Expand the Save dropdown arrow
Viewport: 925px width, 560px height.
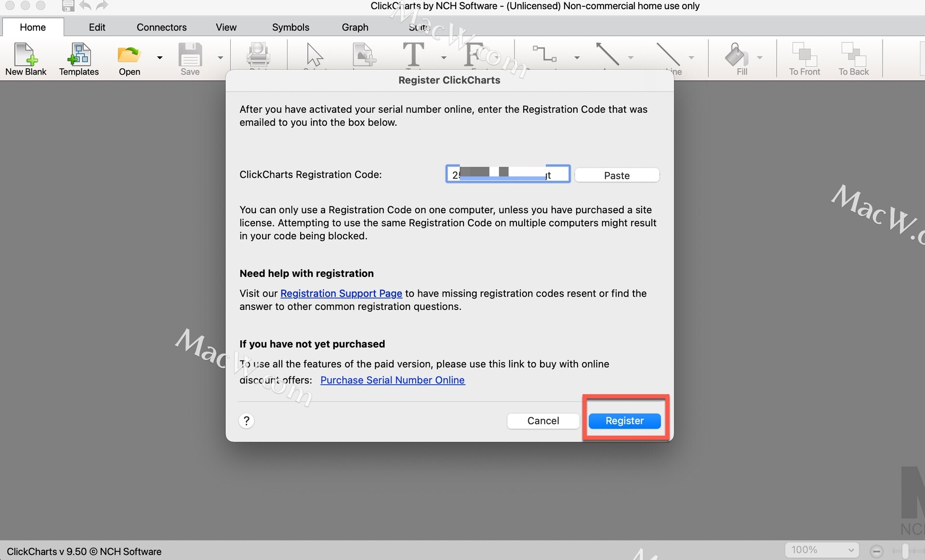click(x=220, y=58)
